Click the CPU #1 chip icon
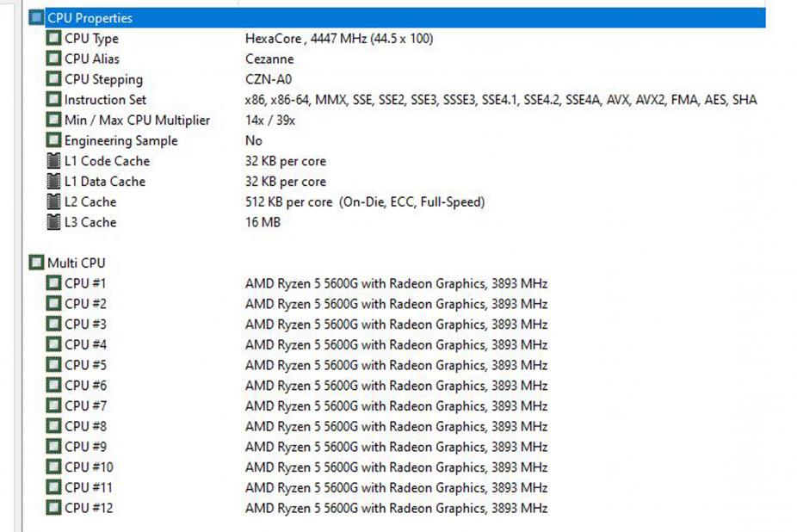797x532 pixels. [x=53, y=283]
